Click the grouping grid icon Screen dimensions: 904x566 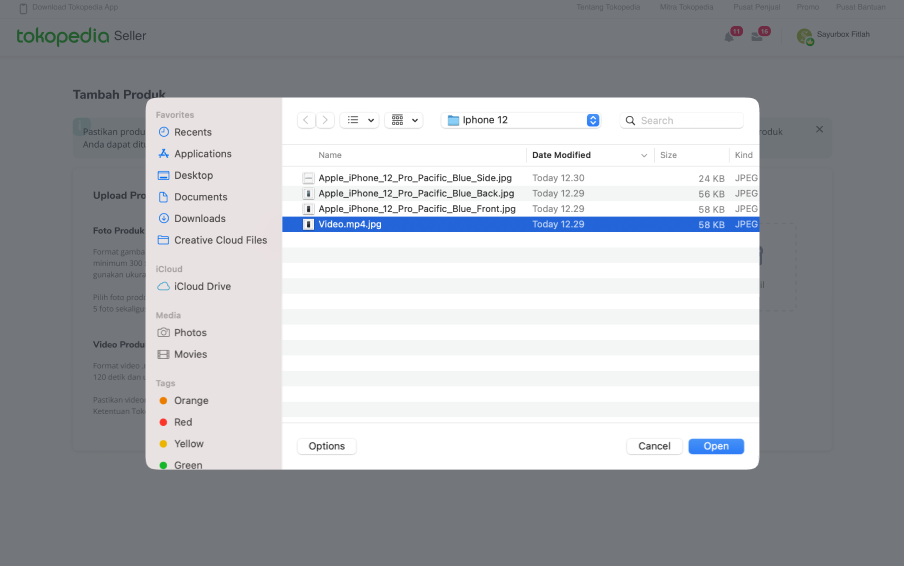tap(397, 120)
